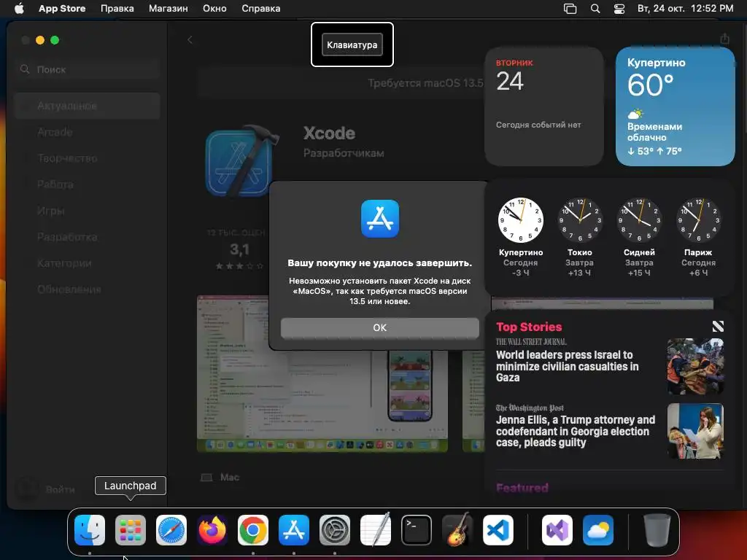Select Актуальное in the sidebar
The image size is (747, 560).
point(88,106)
